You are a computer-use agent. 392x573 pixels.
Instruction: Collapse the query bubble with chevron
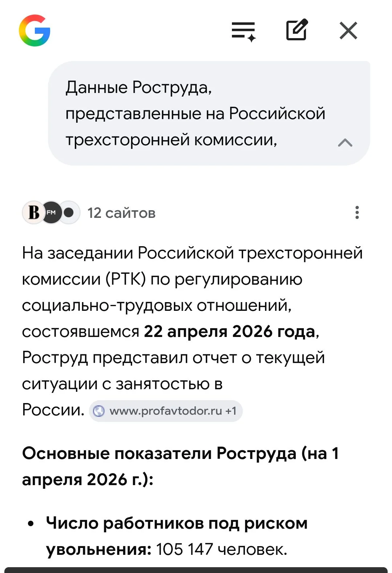pyautogui.click(x=345, y=143)
